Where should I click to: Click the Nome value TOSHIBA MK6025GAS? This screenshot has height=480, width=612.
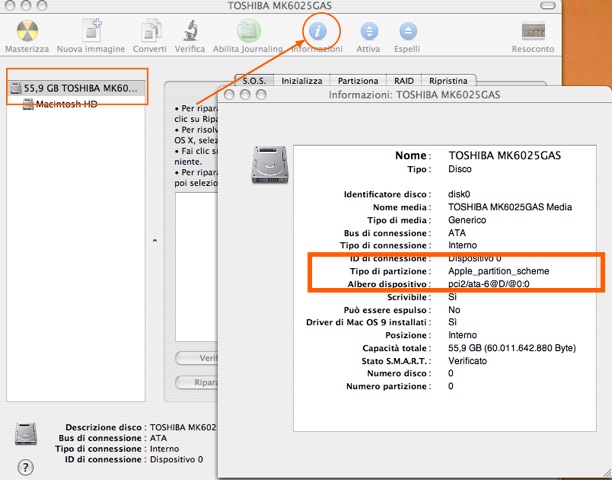[x=504, y=155]
